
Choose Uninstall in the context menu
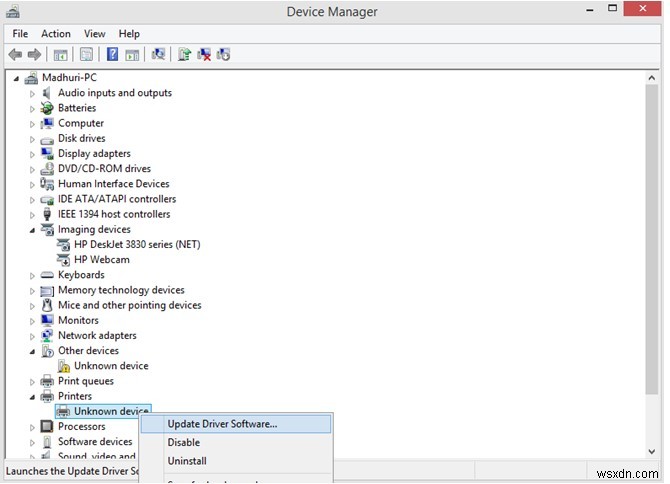[187, 461]
